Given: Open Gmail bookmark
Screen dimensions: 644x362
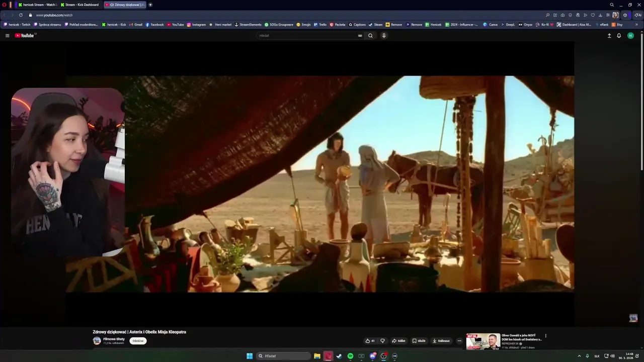Looking at the screenshot, I should [x=135, y=25].
